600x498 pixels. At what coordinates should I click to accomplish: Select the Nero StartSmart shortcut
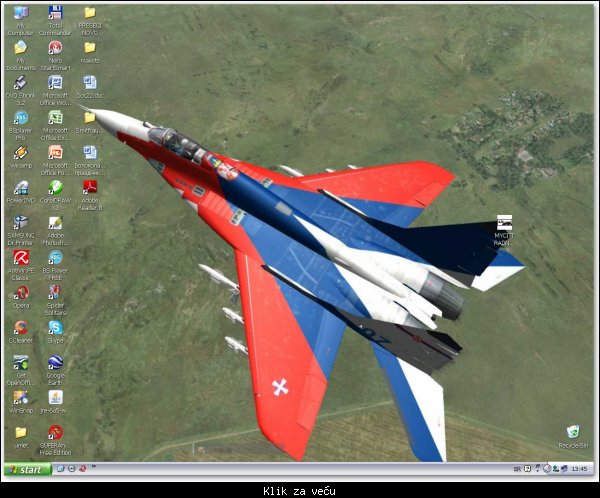pos(55,55)
